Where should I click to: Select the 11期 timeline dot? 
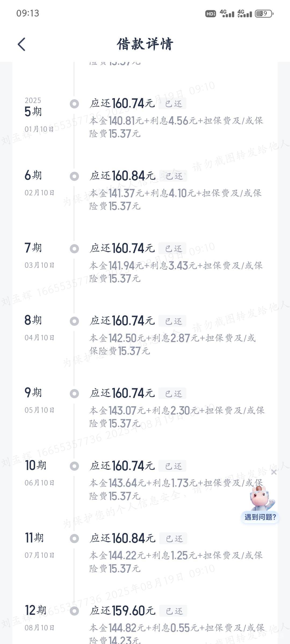coord(74,539)
